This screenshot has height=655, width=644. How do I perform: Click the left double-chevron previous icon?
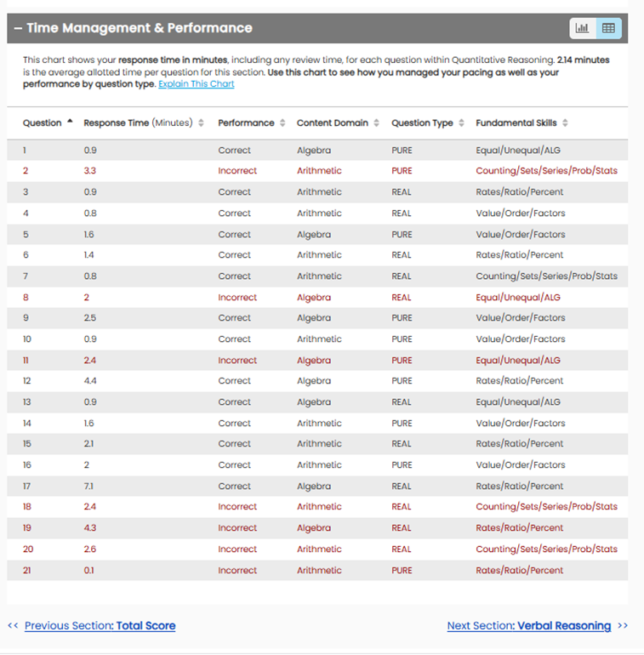pyautogui.click(x=13, y=626)
